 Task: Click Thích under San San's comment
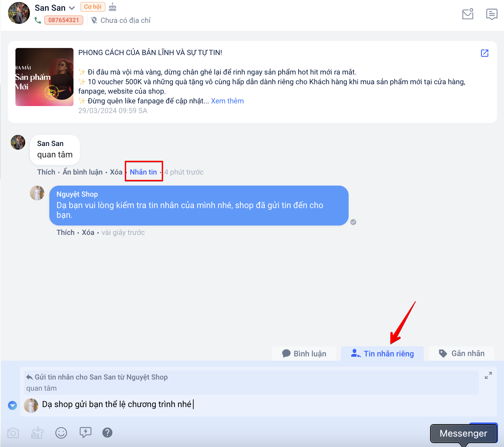click(46, 172)
